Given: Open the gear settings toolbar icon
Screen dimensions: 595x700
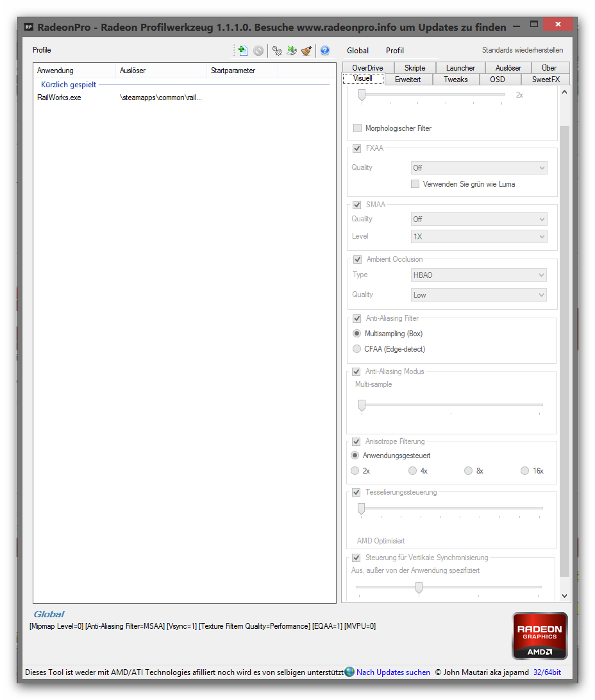Looking at the screenshot, I should 277,51.
